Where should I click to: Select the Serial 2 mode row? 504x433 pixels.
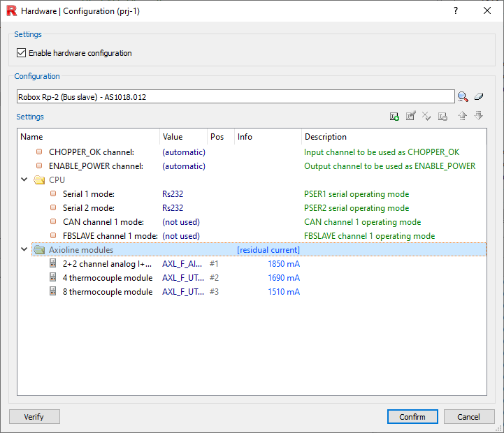252,208
